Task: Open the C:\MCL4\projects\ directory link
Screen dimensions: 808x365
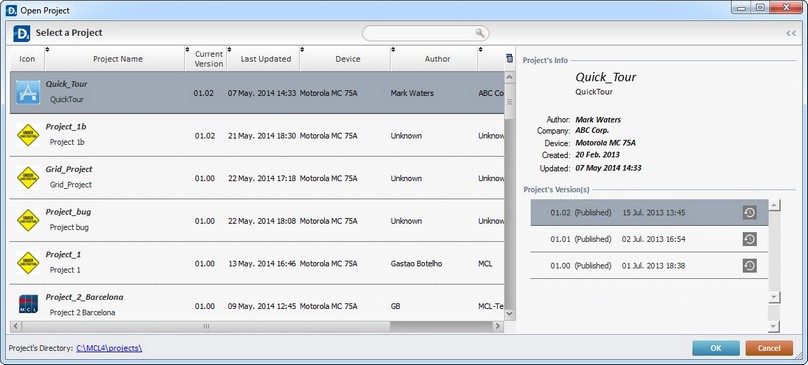Action: (x=109, y=348)
